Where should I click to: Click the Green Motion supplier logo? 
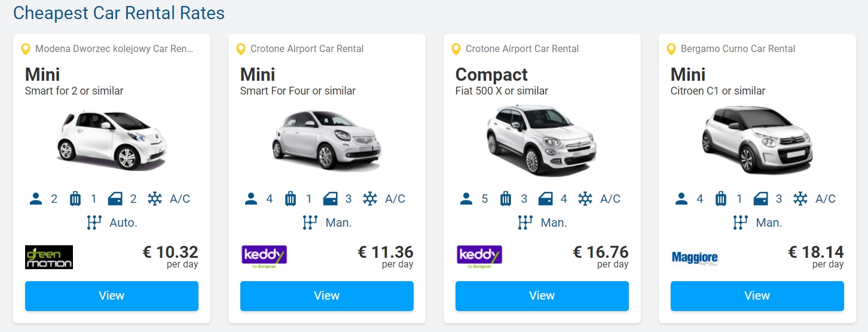coord(49,257)
